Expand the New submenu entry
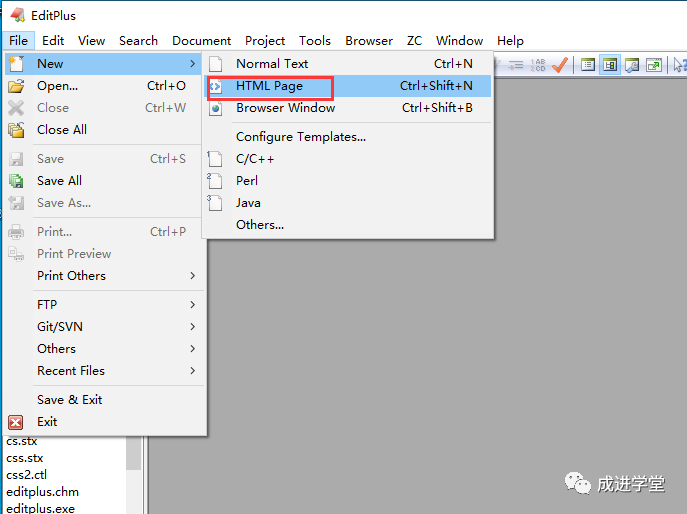This screenshot has width=687, height=514. pyautogui.click(x=103, y=64)
